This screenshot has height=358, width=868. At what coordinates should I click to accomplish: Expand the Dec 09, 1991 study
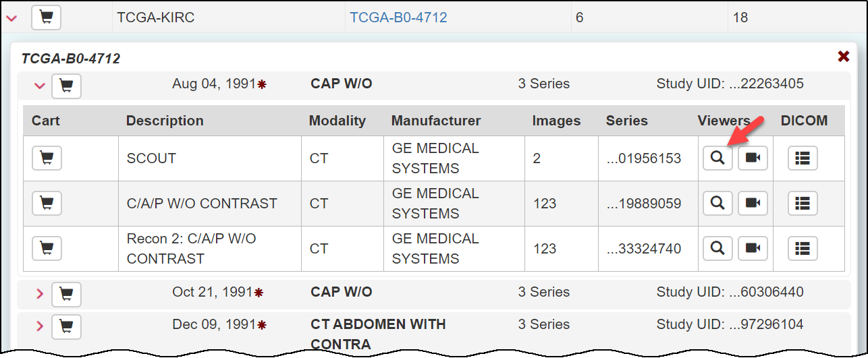click(x=39, y=326)
